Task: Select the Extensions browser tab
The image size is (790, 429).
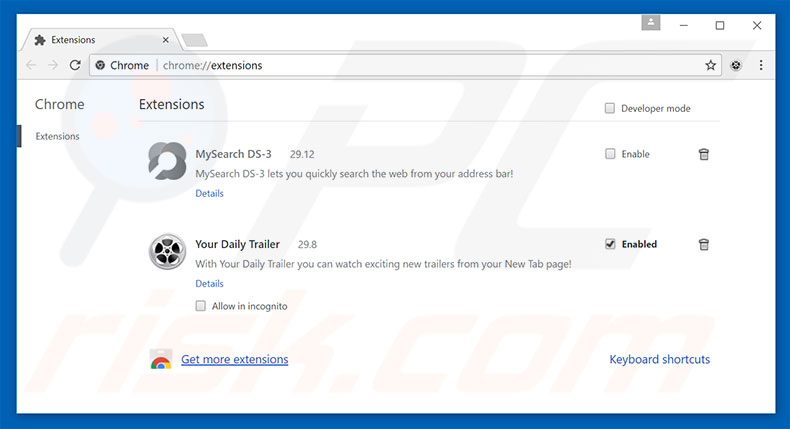Action: [x=101, y=40]
